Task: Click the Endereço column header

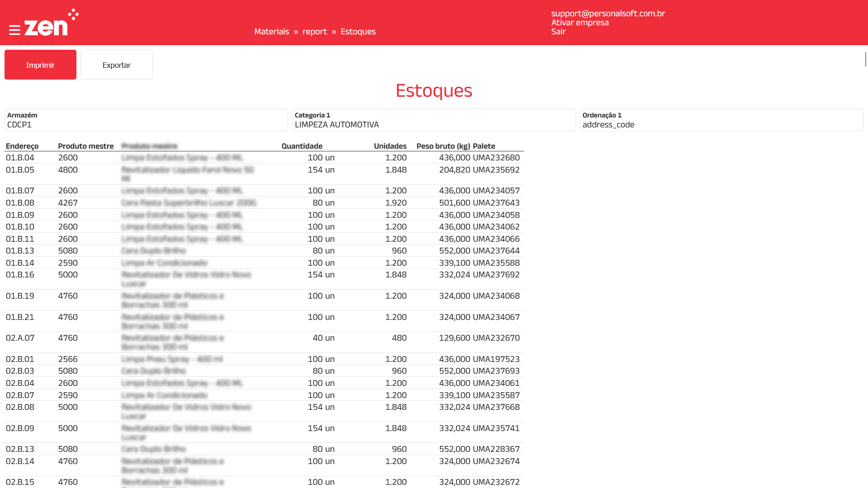Action: pyautogui.click(x=22, y=146)
